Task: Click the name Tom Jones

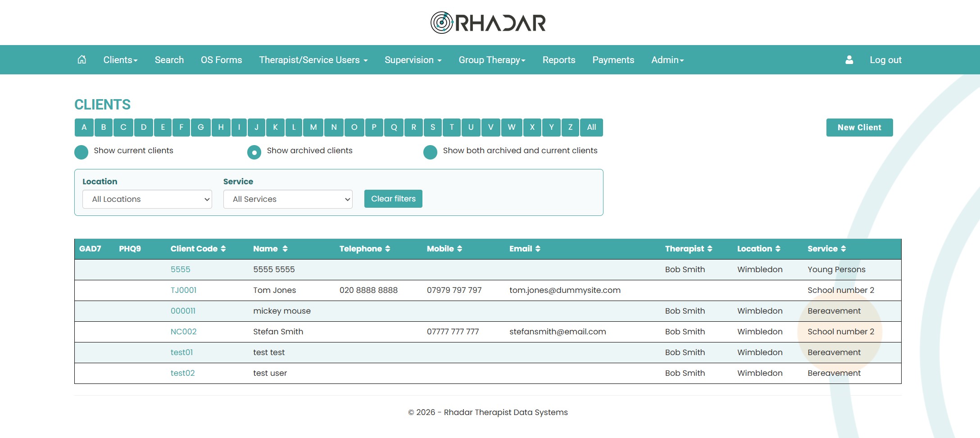Action: tap(274, 290)
